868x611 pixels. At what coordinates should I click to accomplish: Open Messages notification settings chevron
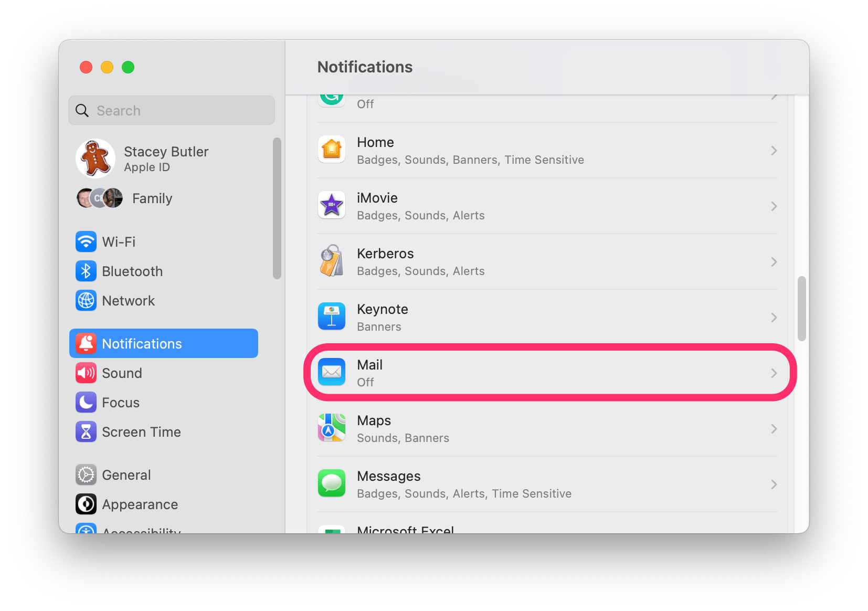tap(774, 484)
